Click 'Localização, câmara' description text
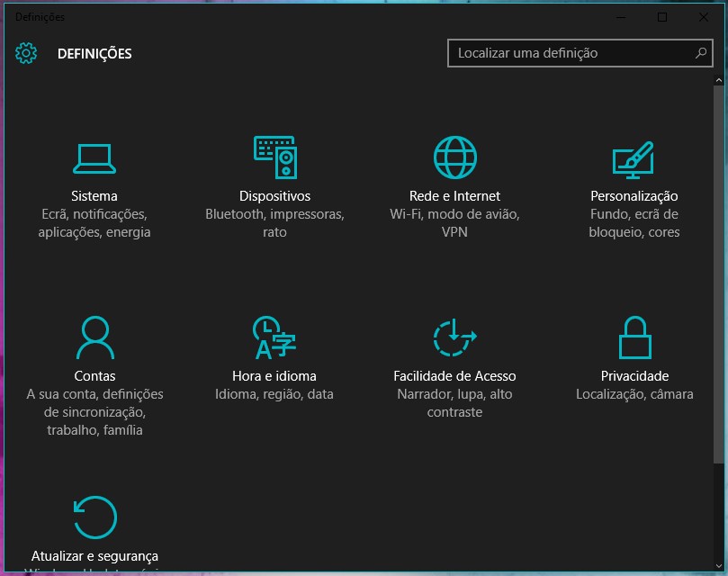Viewport: 728px width, 576px height. click(634, 394)
